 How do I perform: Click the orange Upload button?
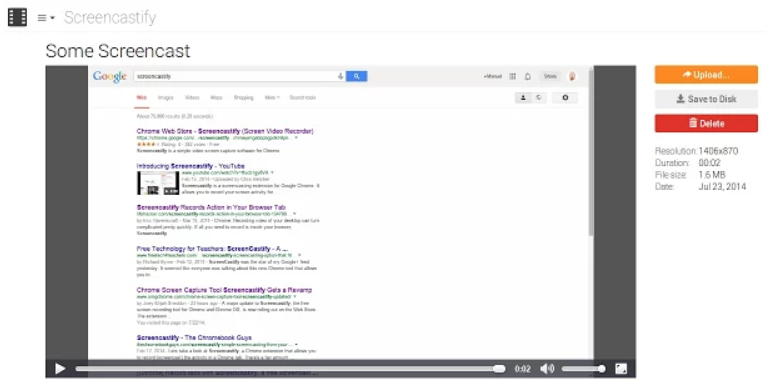coord(706,75)
